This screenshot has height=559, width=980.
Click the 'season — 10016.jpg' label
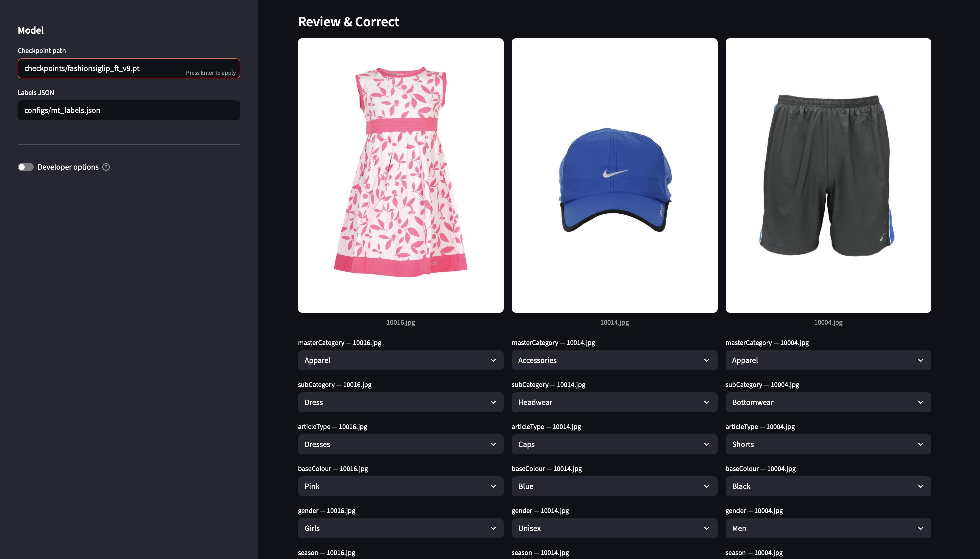click(x=326, y=552)
